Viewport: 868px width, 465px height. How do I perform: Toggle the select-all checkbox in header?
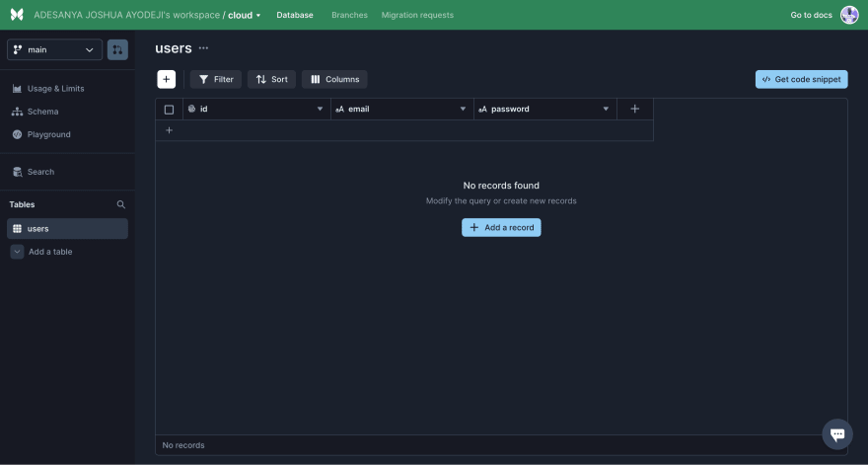[169, 109]
